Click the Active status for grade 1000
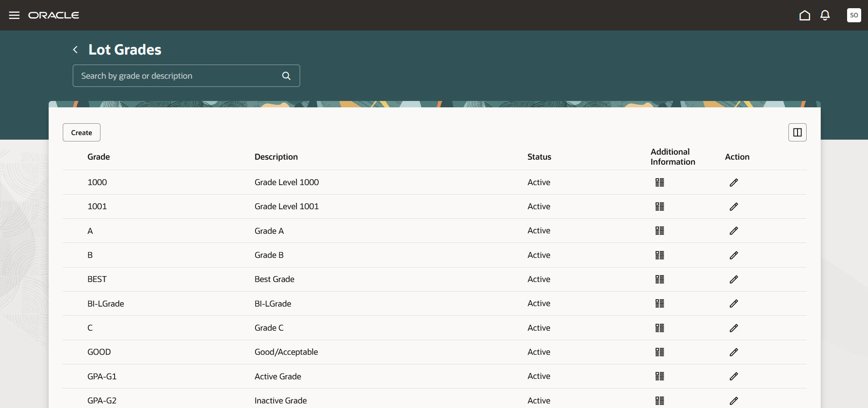The height and width of the screenshot is (408, 868). coord(539,182)
